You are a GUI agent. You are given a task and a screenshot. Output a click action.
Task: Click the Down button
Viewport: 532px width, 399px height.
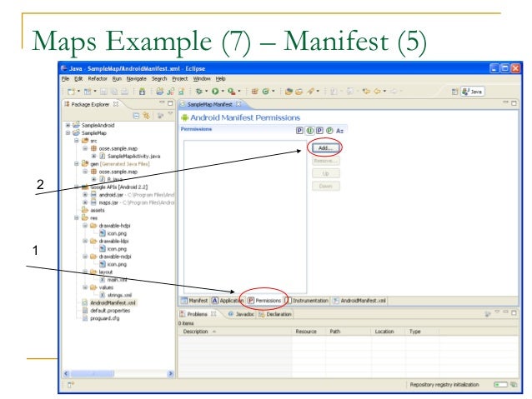click(325, 186)
